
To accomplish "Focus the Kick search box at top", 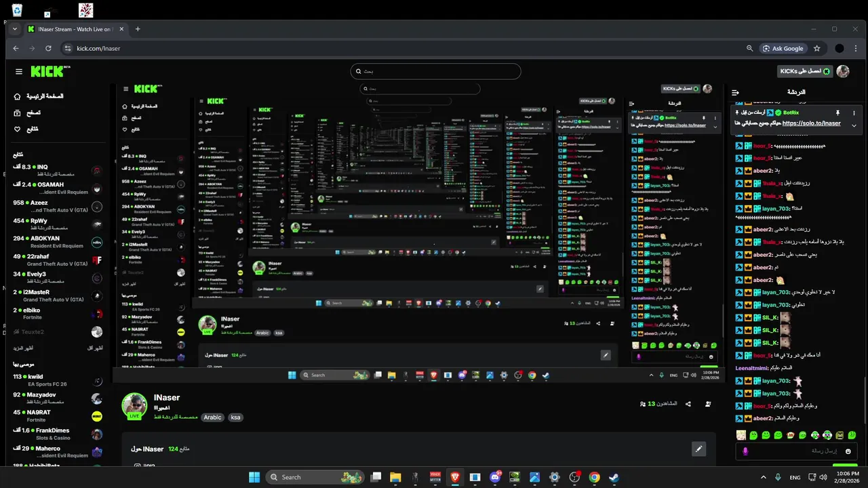I will [435, 71].
